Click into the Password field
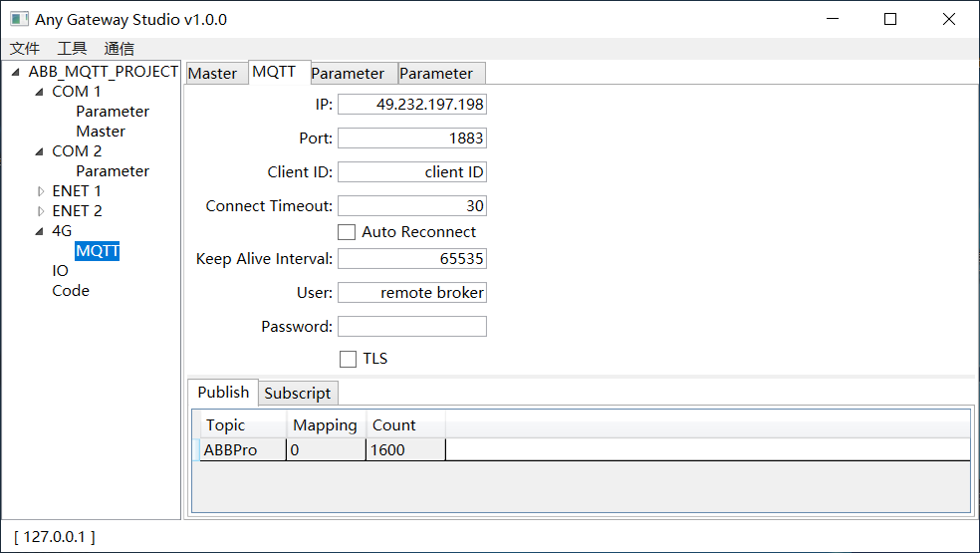 point(411,327)
